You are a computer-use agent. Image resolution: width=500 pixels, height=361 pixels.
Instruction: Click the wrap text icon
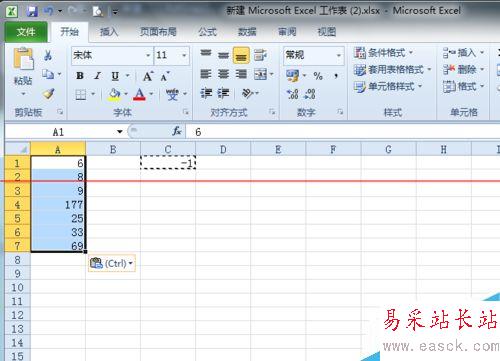pos(260,55)
